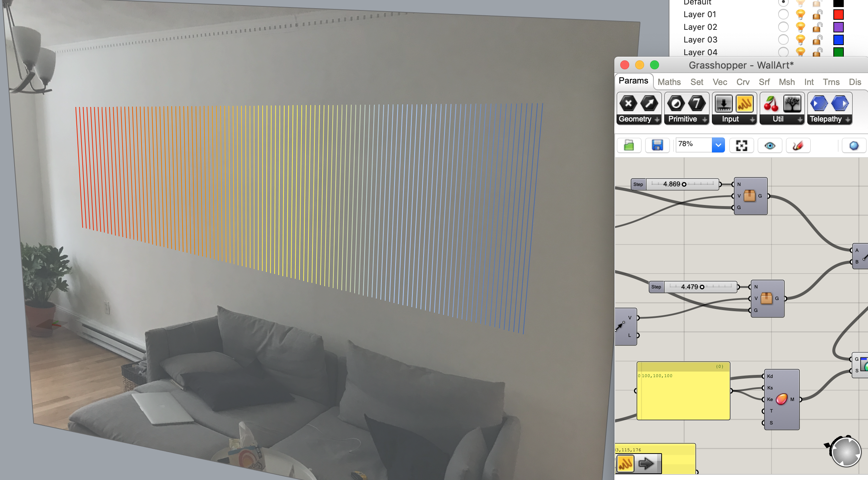Screen dimensions: 868x480
Task: Click the open file button
Action: coord(629,145)
